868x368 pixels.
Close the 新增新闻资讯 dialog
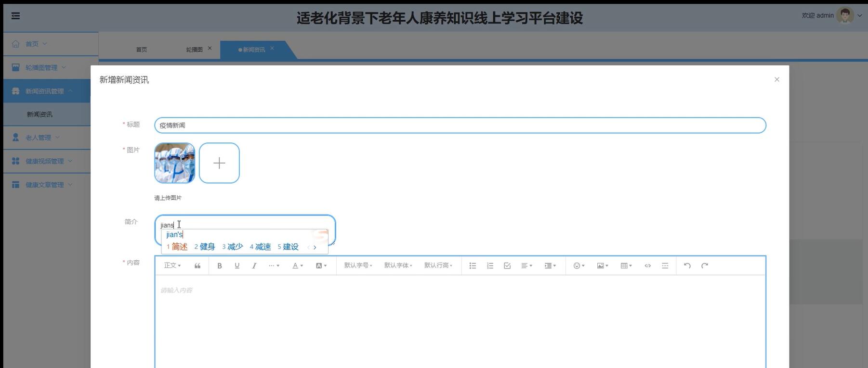[x=776, y=79]
